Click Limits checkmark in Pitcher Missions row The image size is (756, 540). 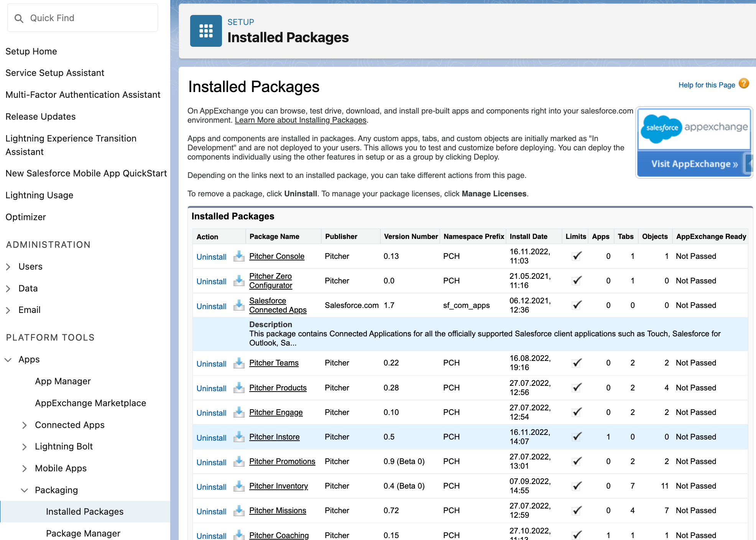pyautogui.click(x=577, y=510)
